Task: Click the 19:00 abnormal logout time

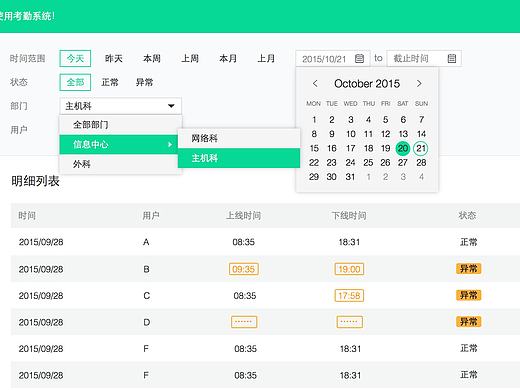Action: point(349,269)
